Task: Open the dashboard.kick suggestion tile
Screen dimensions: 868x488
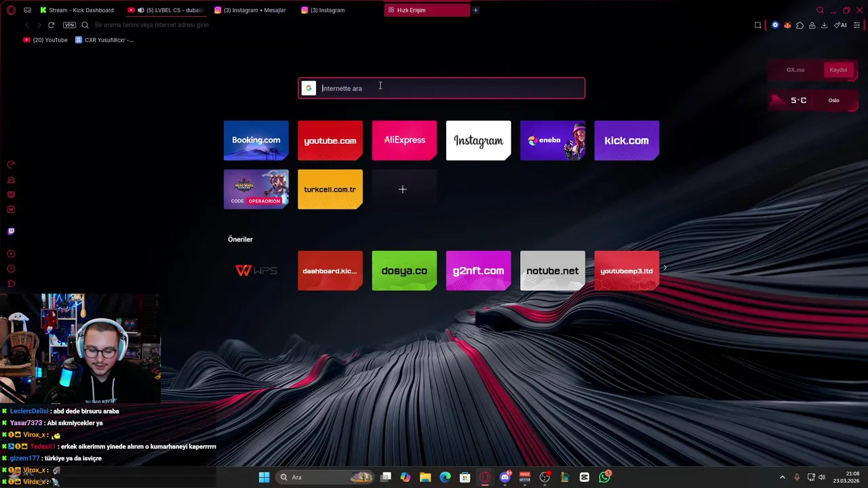Action: point(330,270)
